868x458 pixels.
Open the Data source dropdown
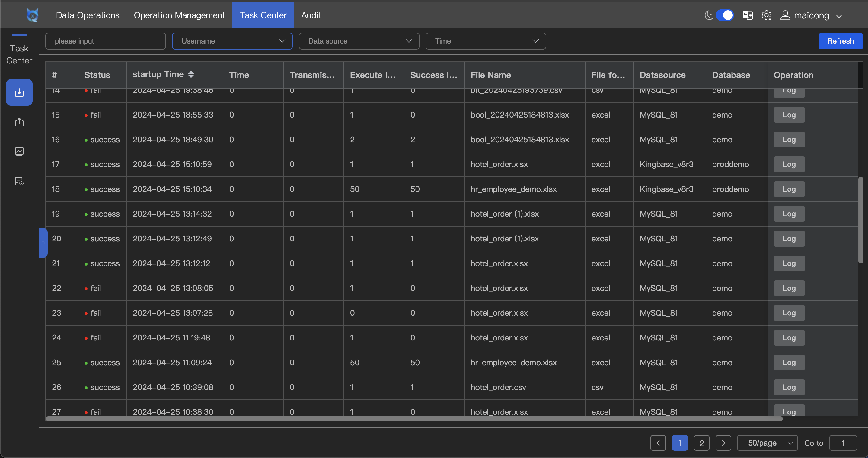359,41
